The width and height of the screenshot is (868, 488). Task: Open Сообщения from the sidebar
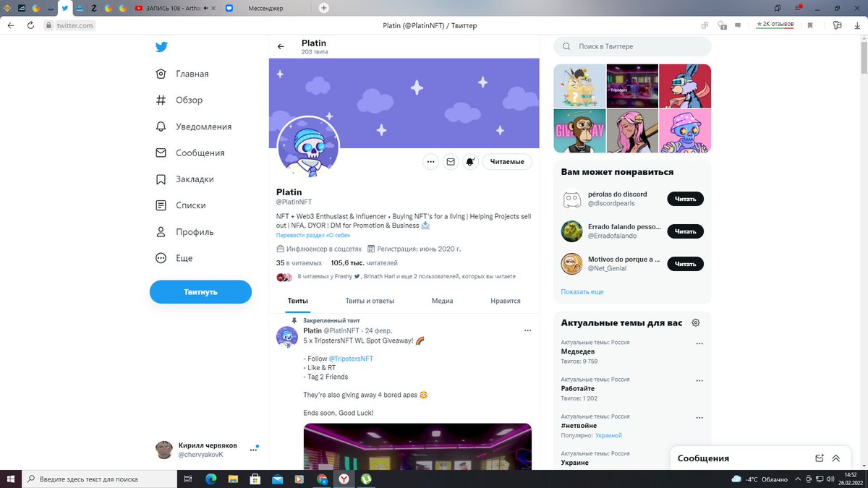pyautogui.click(x=190, y=153)
